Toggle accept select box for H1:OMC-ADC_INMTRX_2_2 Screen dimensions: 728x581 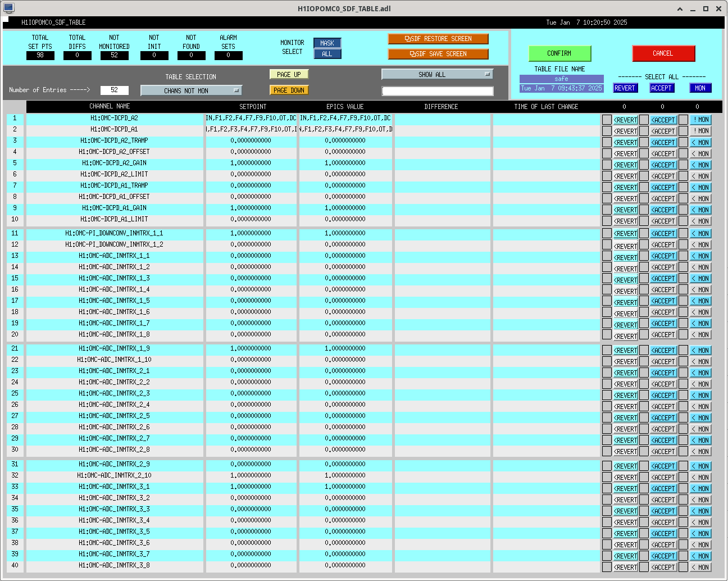[644, 384]
